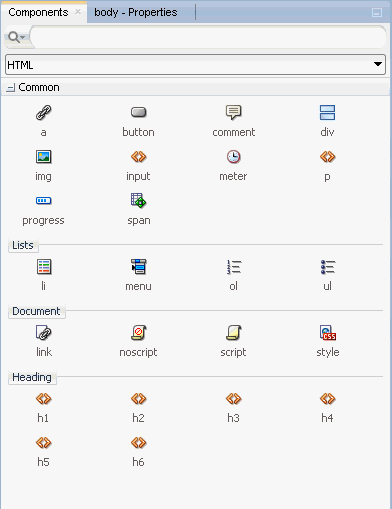Open the HTML component library dropdown
Image resolution: width=392 pixels, height=509 pixels.
point(195,65)
